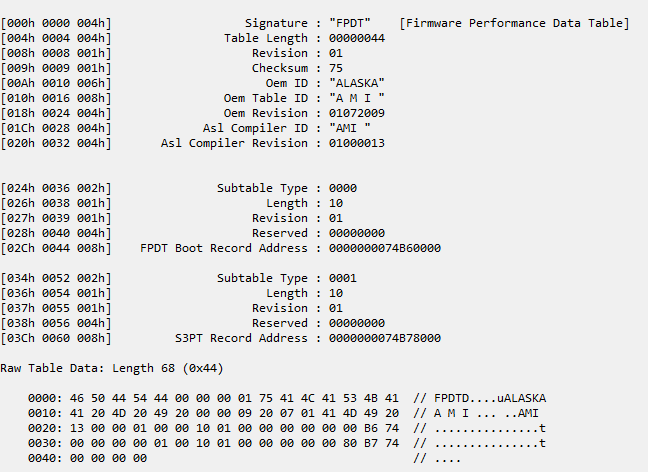Click the Checksum value 75
The width and height of the screenshot is (648, 472).
336,68
